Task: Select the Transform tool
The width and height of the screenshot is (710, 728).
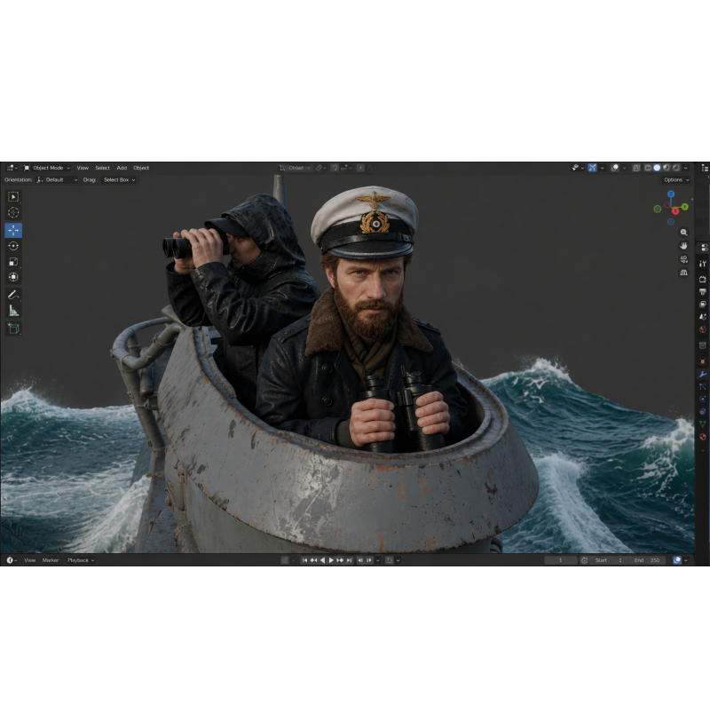Action: tap(13, 277)
